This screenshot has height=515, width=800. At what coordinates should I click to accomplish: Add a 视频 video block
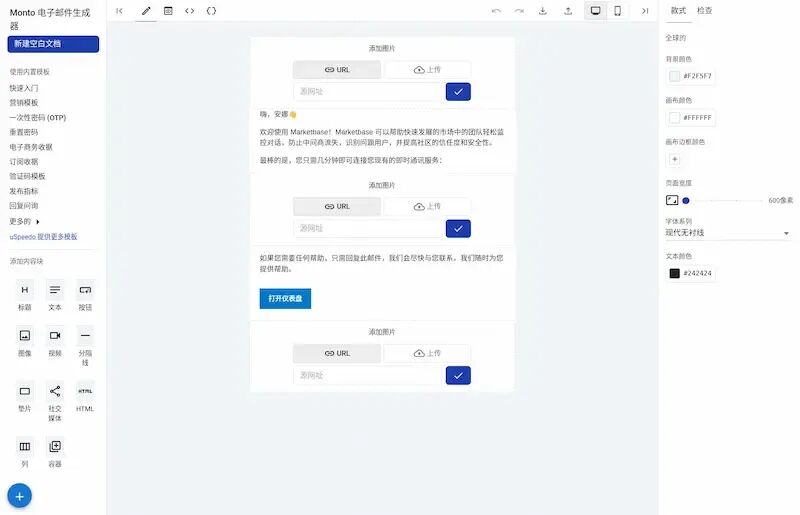click(x=55, y=341)
